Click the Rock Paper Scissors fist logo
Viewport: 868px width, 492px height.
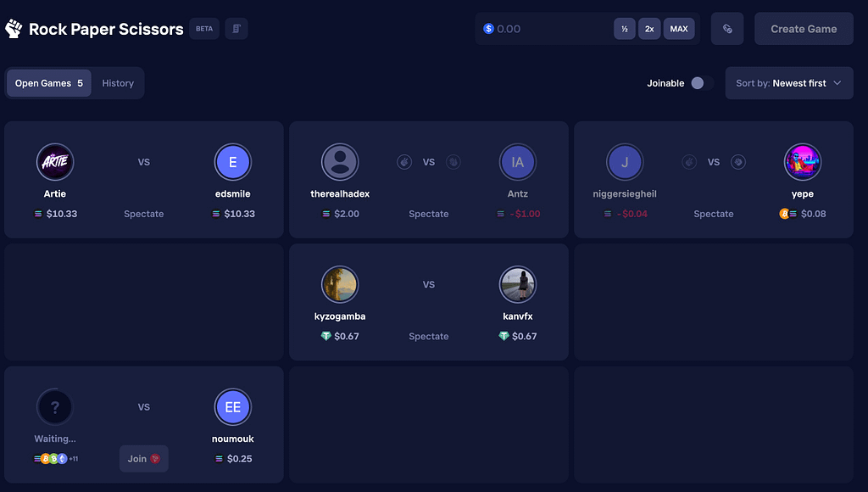tap(14, 29)
